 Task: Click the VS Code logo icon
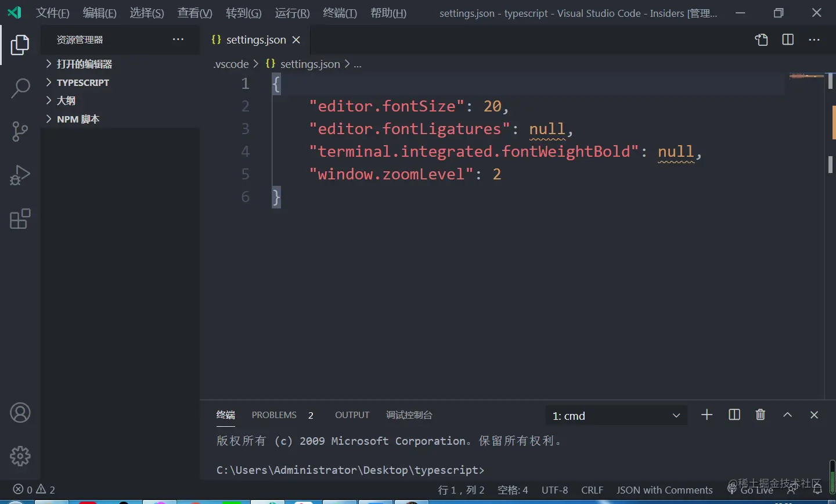[14, 12]
